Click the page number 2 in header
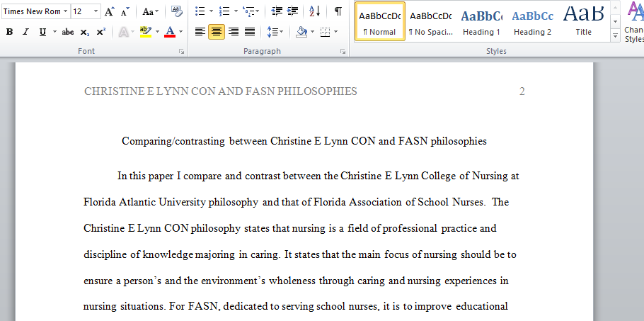The image size is (644, 321). click(522, 91)
